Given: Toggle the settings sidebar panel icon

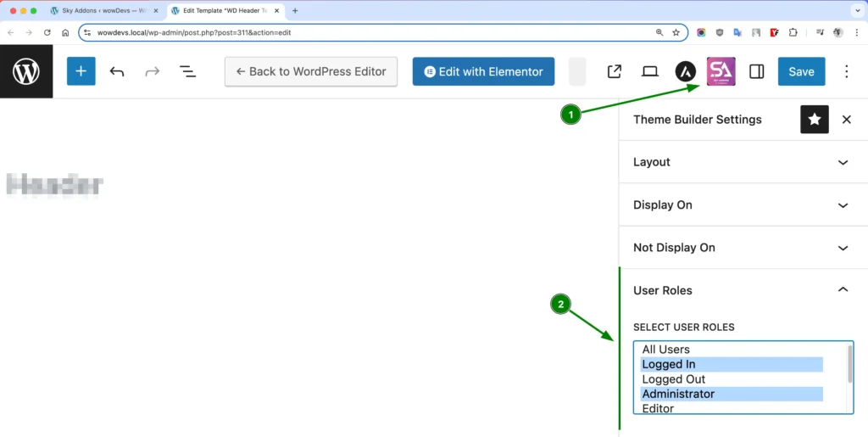Looking at the screenshot, I should (757, 71).
